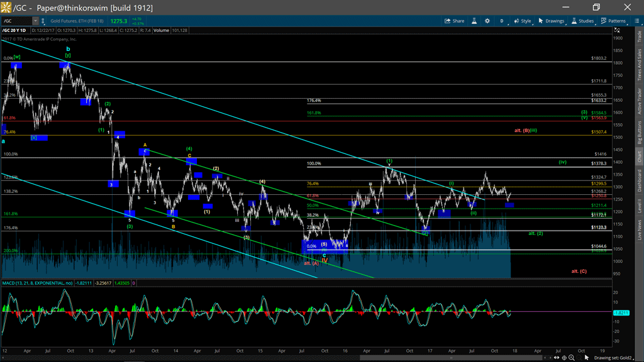Open the Studies menu
Image resolution: width=644 pixels, height=362 pixels.
tap(582, 21)
